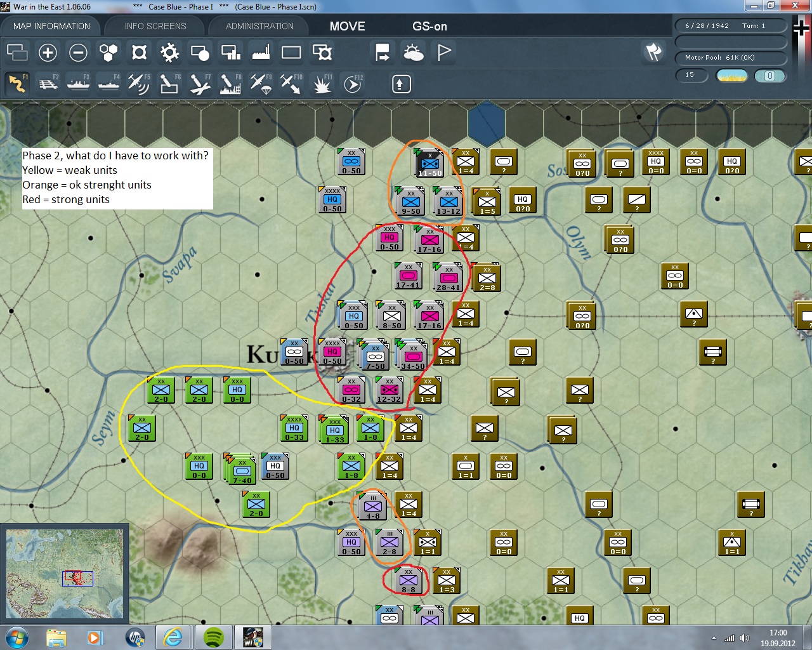Select F5 air recon mode icon
This screenshot has height=650, width=812.
(x=139, y=83)
